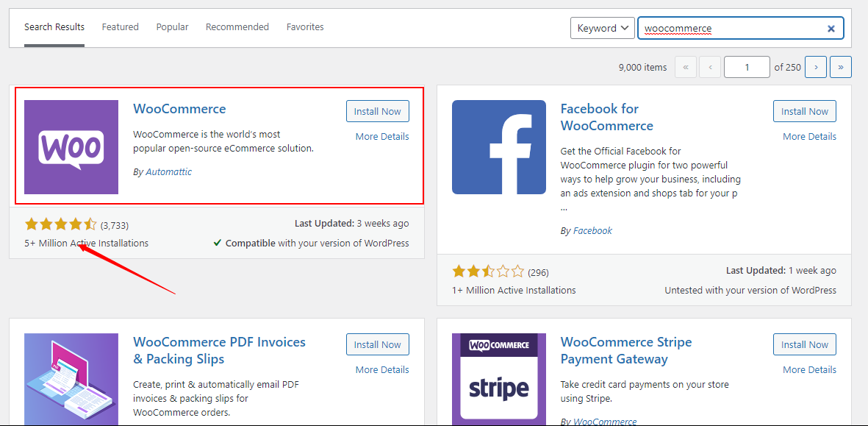
Task: Open the Recommended tab
Action: click(x=237, y=26)
